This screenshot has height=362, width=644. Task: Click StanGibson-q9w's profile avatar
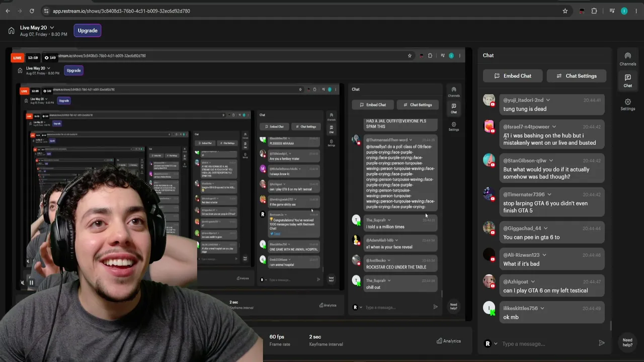point(489,160)
